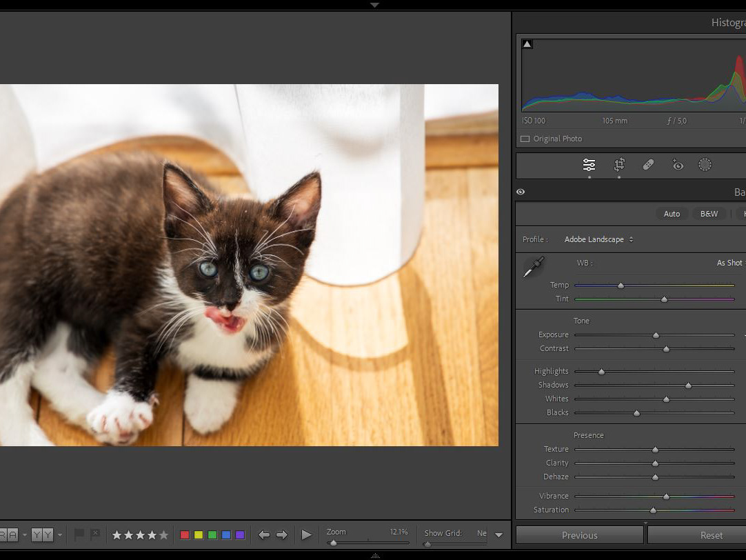This screenshot has width=746, height=560.
Task: Flag photo as rejected
Action: [95, 534]
